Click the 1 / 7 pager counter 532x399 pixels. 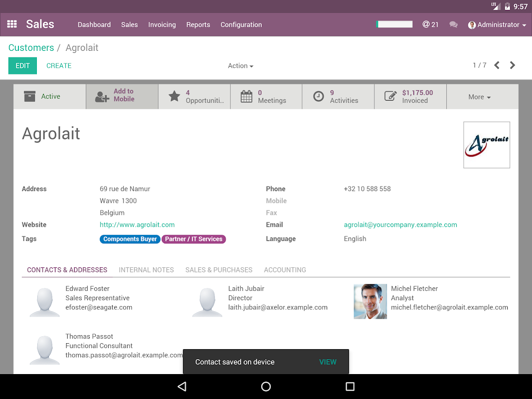(480, 65)
